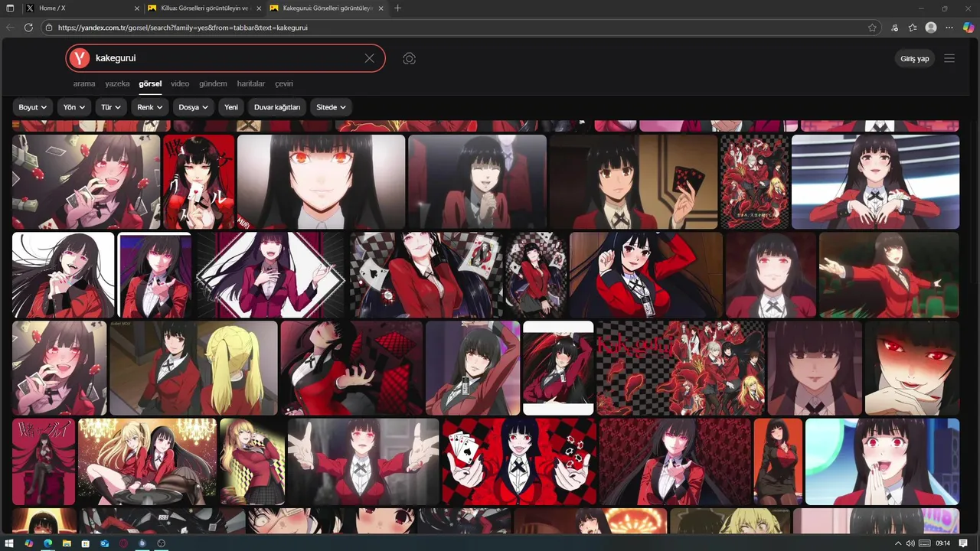
Task: Expand the Renk filter dropdown
Action: pos(149,107)
